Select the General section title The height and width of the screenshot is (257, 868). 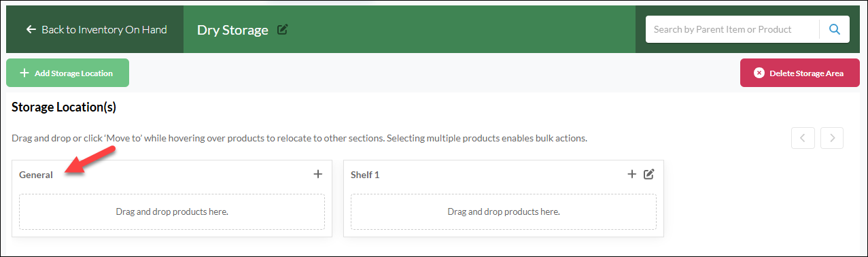(36, 175)
